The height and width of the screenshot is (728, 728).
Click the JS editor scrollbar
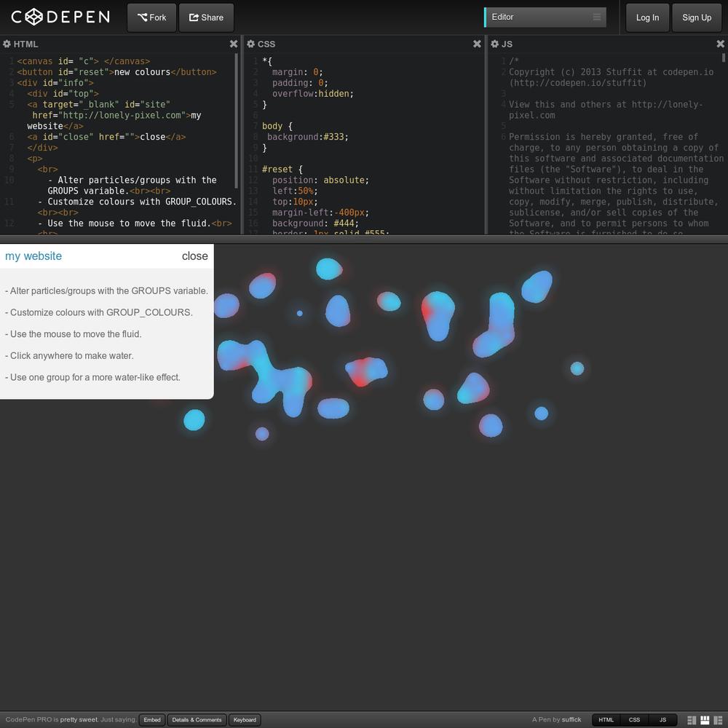[x=724, y=58]
